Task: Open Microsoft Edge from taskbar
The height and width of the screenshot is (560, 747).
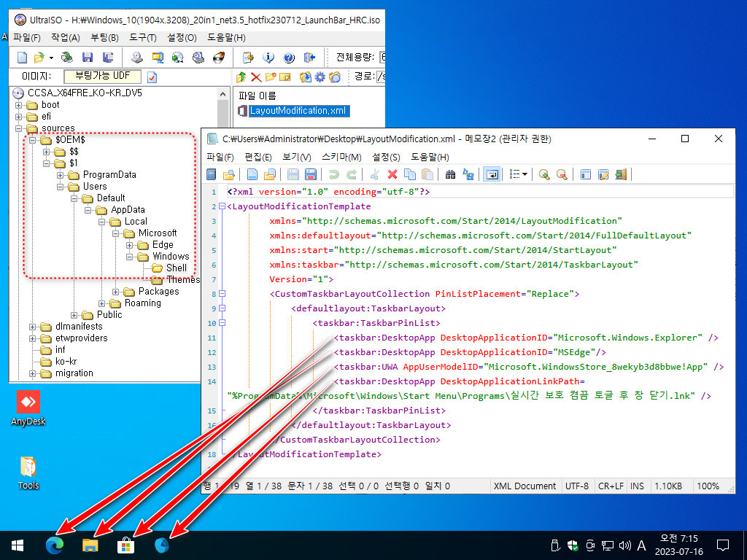Action: coord(54,545)
